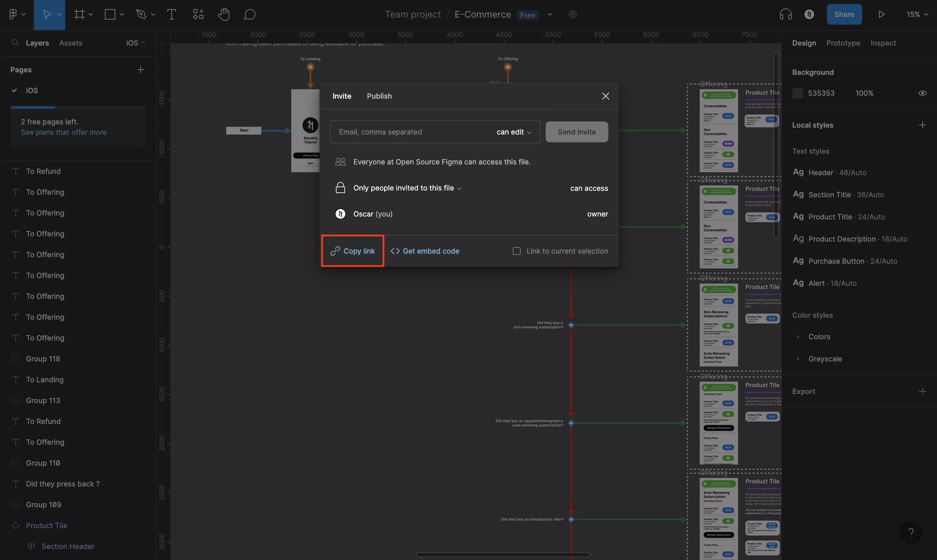Toggle visibility of the background color

(923, 92)
